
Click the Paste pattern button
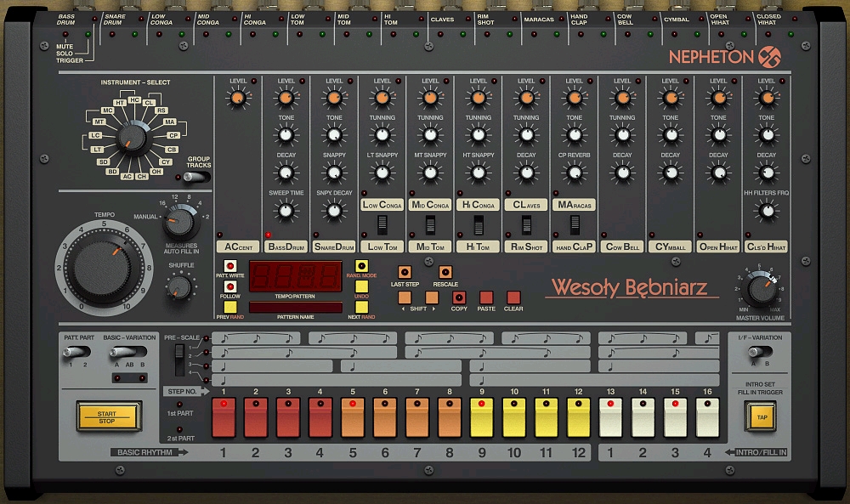486,297
